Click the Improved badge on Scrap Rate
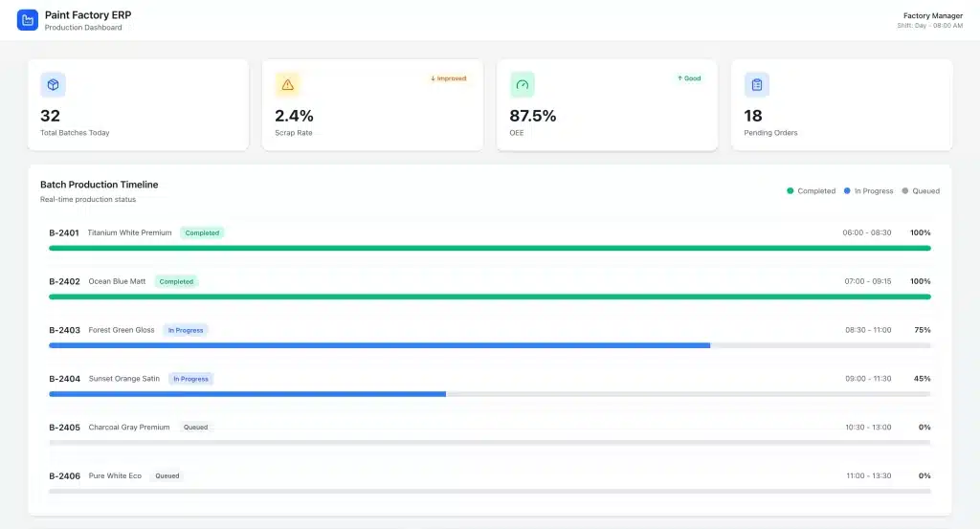980x529 pixels. [x=449, y=78]
